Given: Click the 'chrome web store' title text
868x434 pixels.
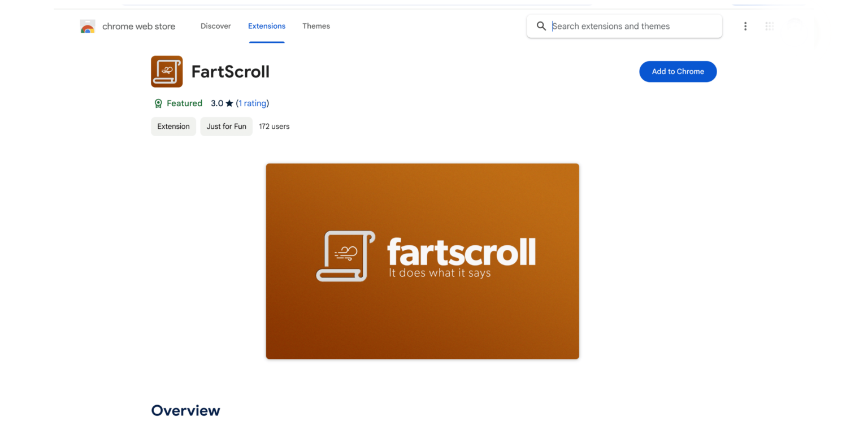Looking at the screenshot, I should tap(138, 27).
